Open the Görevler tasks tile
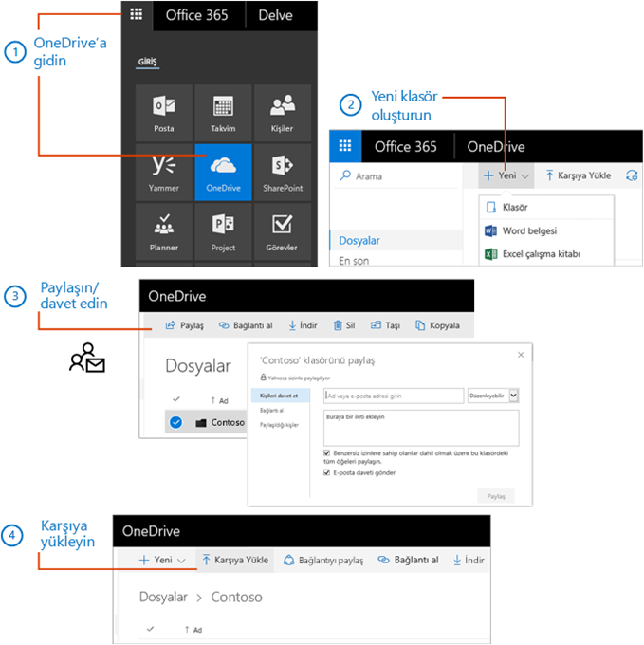 coord(282,231)
